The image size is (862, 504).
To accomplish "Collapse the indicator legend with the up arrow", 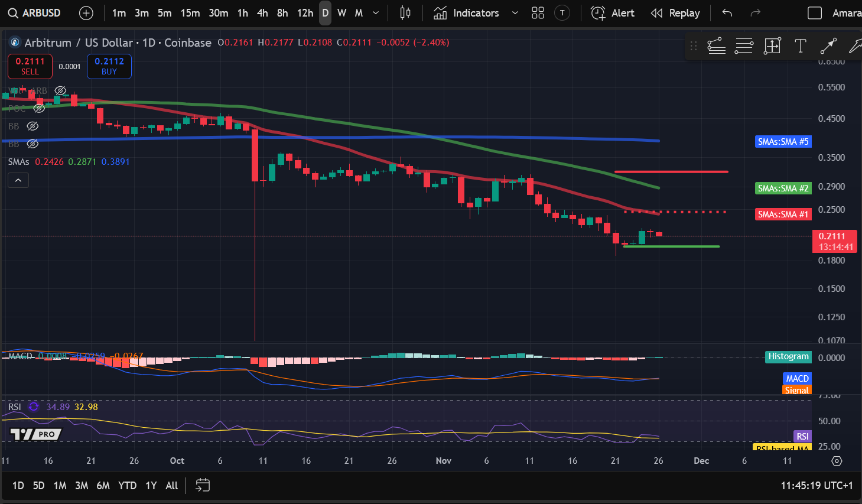I will (x=18, y=180).
